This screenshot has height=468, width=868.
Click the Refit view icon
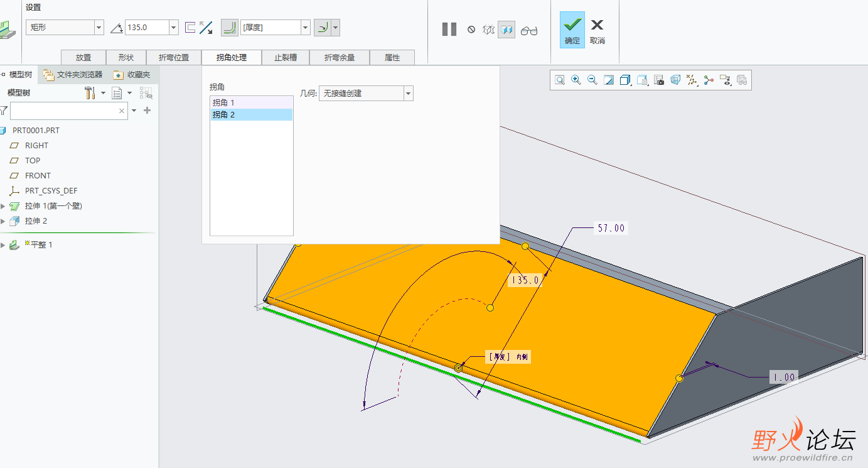560,80
